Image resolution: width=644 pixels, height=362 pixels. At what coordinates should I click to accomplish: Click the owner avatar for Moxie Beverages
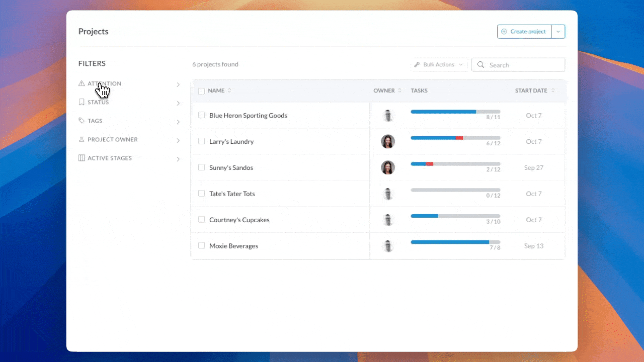coord(388,246)
